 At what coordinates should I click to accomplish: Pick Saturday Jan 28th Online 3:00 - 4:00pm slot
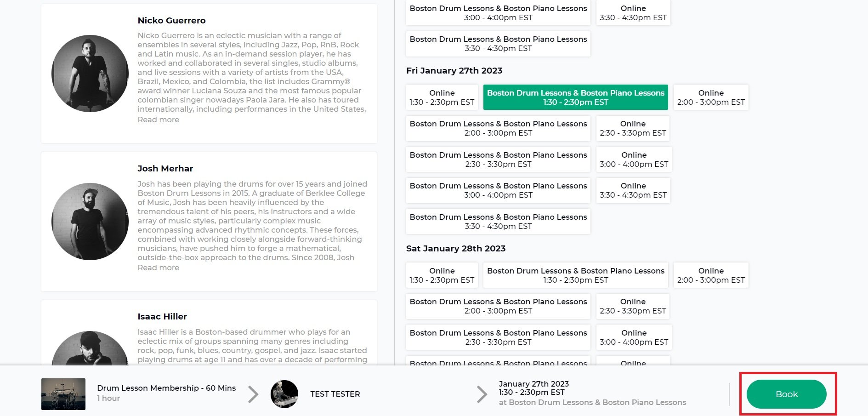[x=634, y=337]
